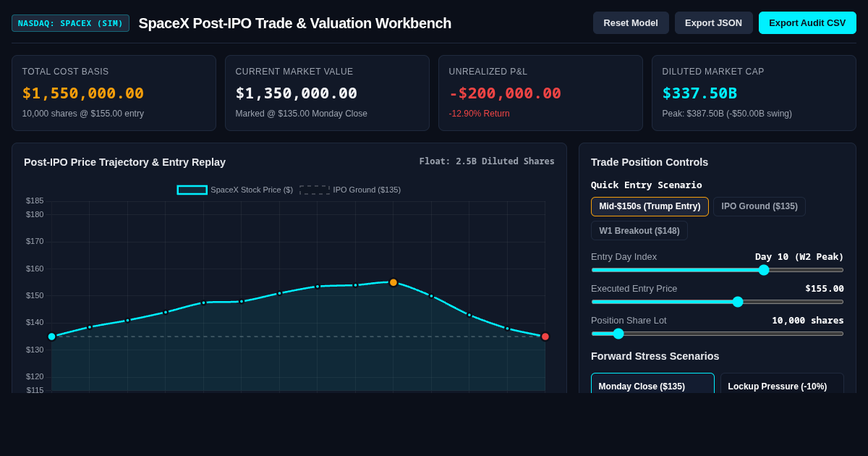Click the Trade Position Controls heading
The width and height of the screenshot is (868, 456).
[x=650, y=162]
